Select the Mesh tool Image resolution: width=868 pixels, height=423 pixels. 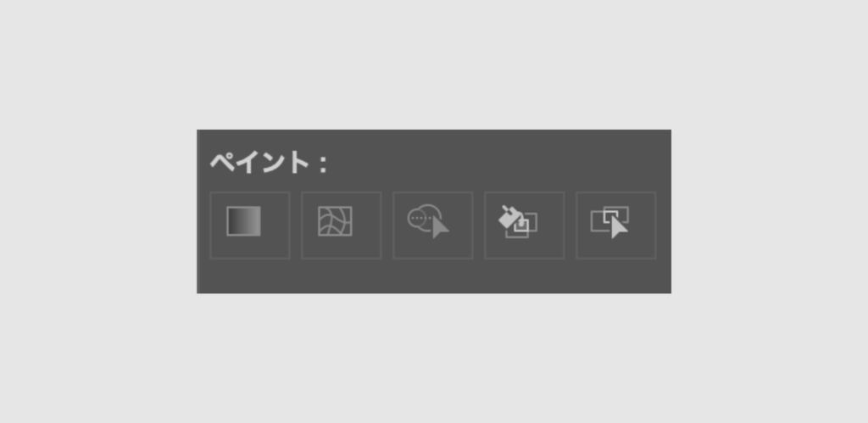[341, 225]
